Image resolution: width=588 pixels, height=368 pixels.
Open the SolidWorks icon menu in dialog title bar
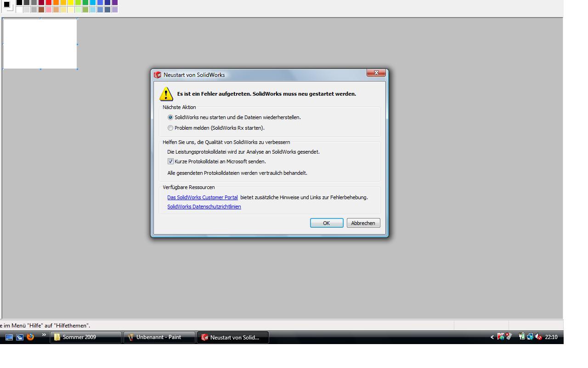click(158, 75)
